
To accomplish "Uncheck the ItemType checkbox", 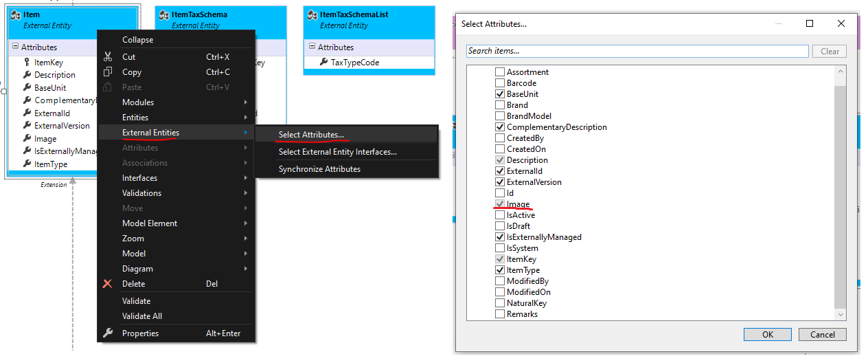I will [x=500, y=270].
